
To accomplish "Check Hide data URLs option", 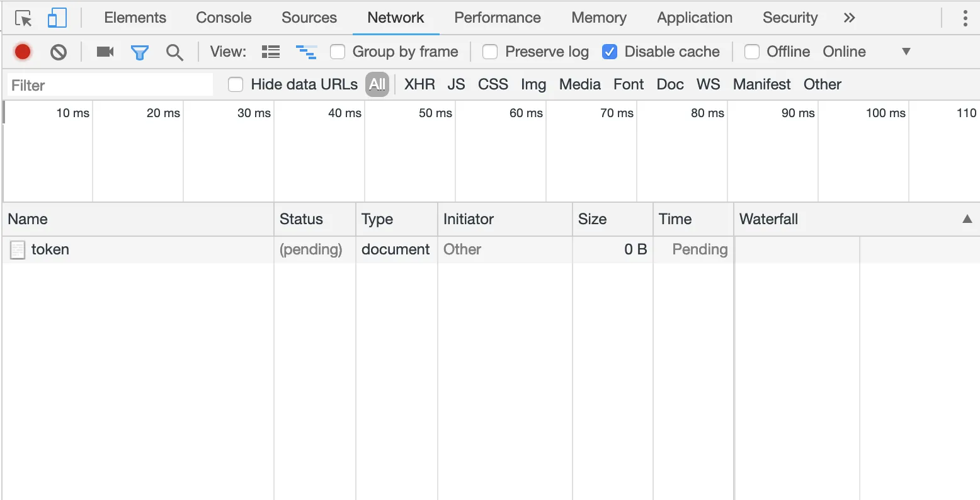I will pyautogui.click(x=236, y=84).
